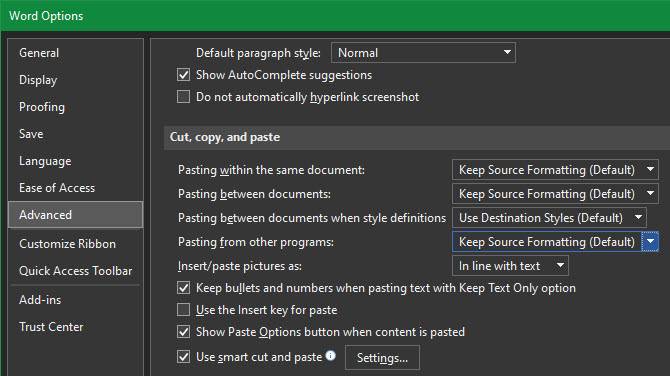Select the Ease of Access category
This screenshot has height=376, width=670.
57,188
